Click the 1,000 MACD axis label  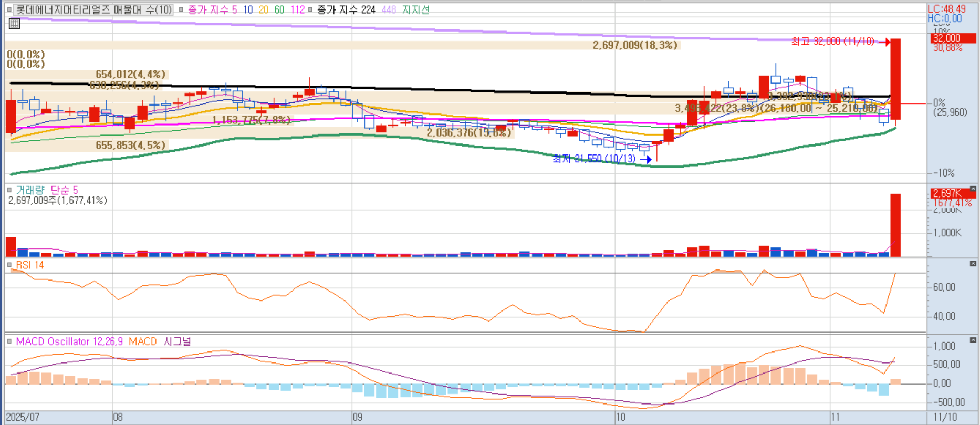[944, 346]
